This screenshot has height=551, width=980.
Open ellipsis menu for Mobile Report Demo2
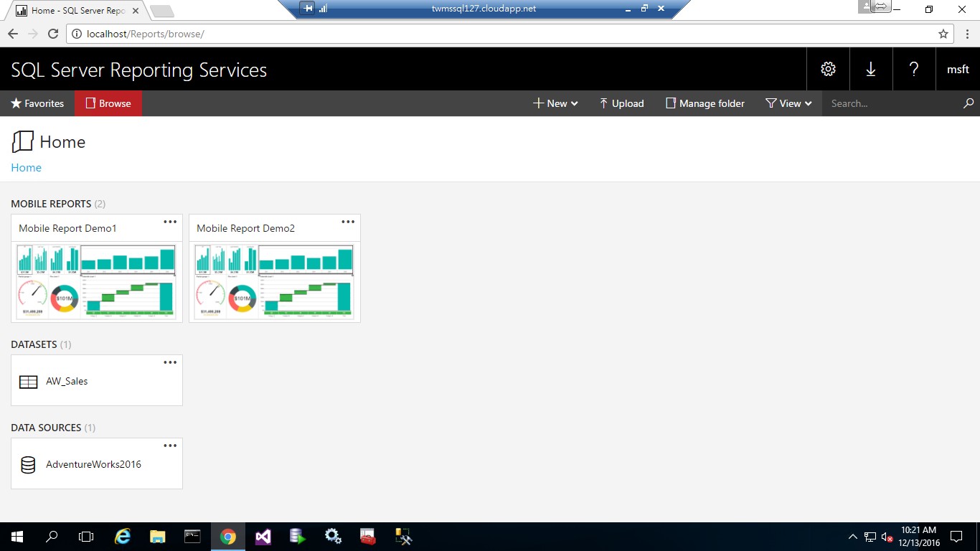[348, 222]
